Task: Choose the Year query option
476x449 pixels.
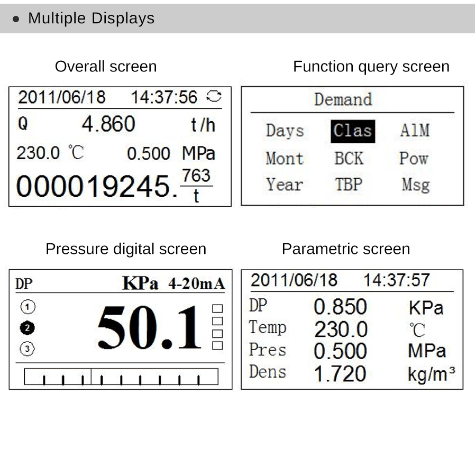Action: click(285, 185)
